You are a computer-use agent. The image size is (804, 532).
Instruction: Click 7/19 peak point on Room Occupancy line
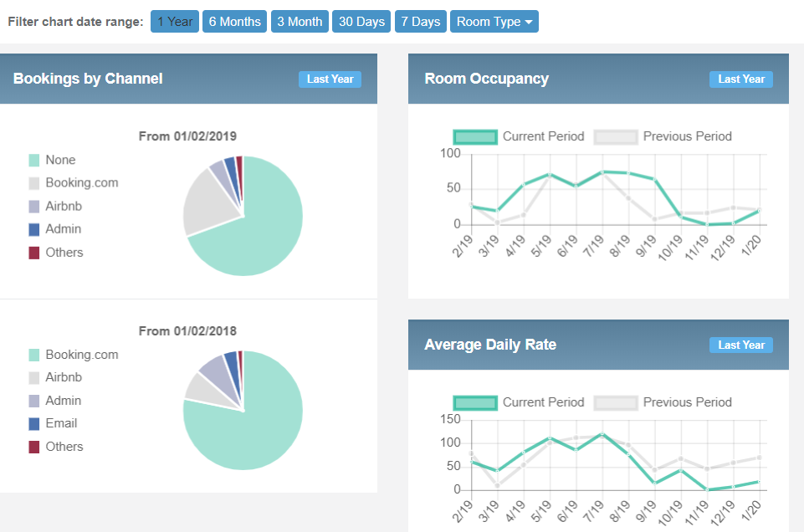[x=602, y=172]
